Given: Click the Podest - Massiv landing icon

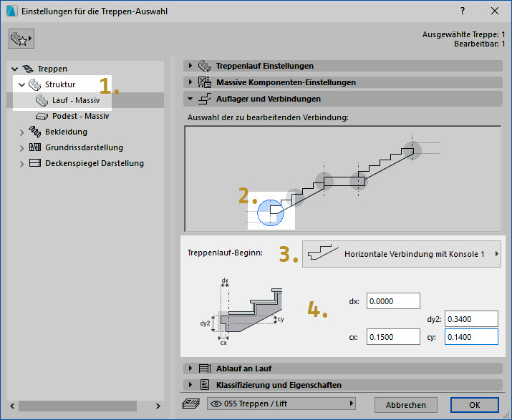Looking at the screenshot, I should click(42, 116).
